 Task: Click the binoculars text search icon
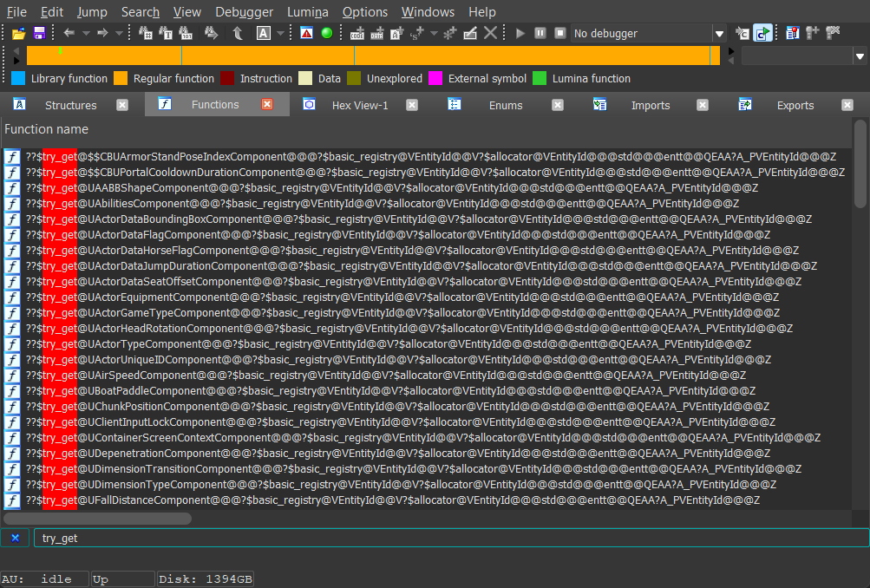pos(166,33)
